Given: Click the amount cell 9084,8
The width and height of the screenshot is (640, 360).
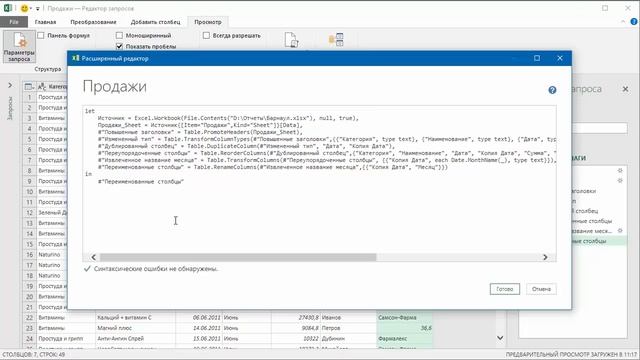Looking at the screenshot, I should tap(296, 328).
